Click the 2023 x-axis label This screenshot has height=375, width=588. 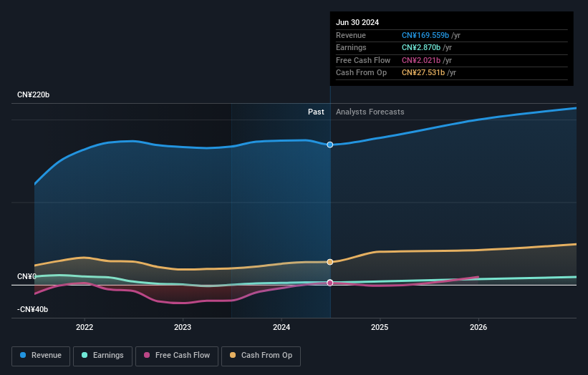click(183, 327)
